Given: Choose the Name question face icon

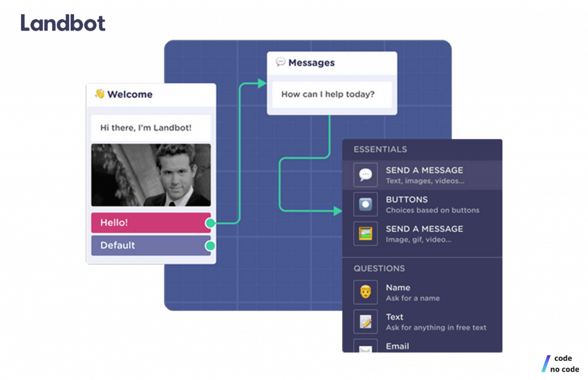Looking at the screenshot, I should (x=365, y=292).
